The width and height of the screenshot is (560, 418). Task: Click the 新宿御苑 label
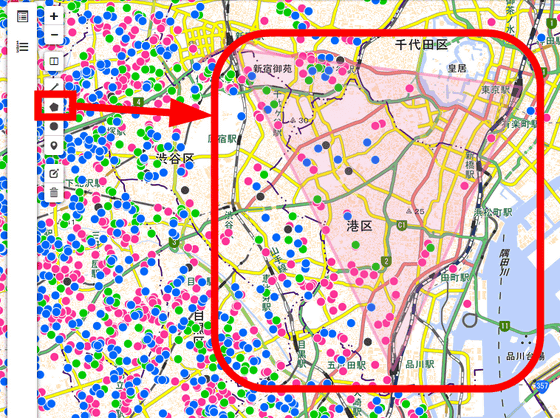point(272,69)
